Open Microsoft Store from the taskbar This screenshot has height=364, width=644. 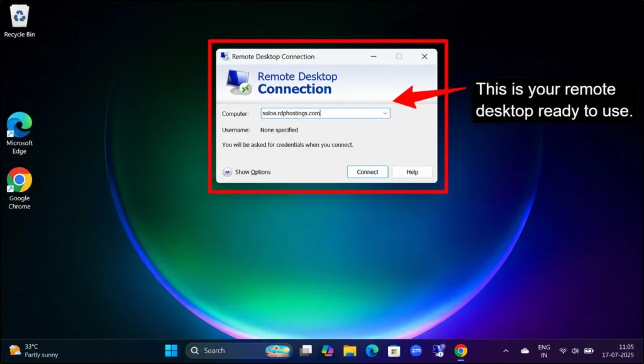(x=394, y=350)
